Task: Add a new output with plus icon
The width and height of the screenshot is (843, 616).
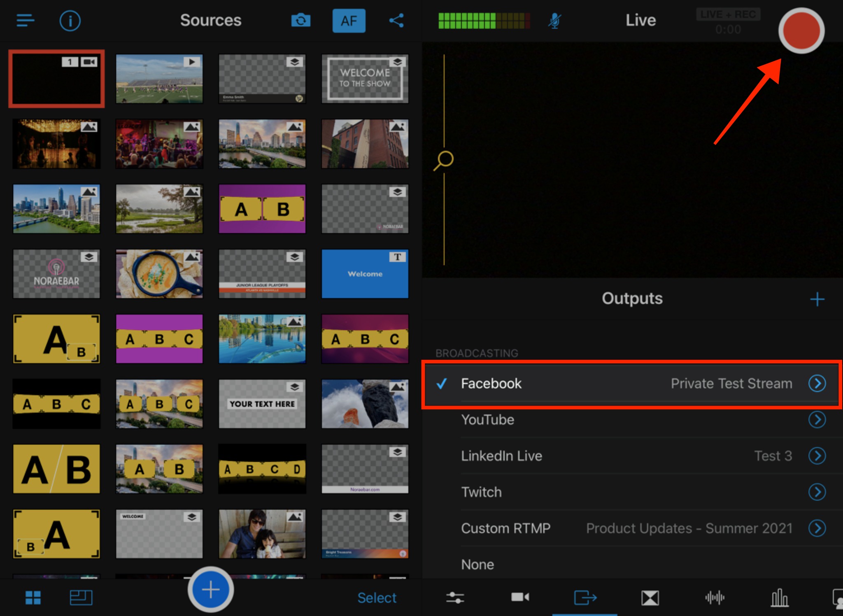Action: [x=817, y=299]
